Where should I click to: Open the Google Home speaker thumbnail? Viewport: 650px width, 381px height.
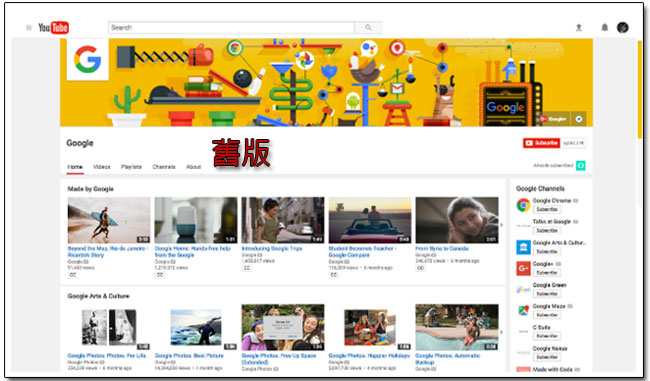[x=196, y=220]
